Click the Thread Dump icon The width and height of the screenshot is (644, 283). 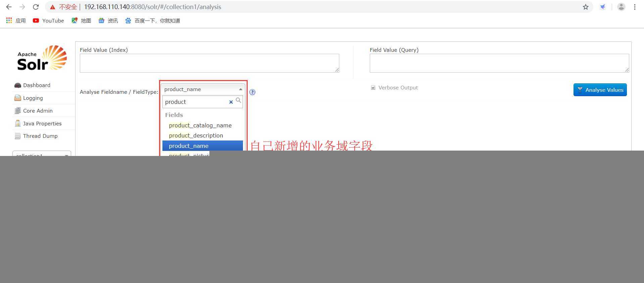[18, 136]
